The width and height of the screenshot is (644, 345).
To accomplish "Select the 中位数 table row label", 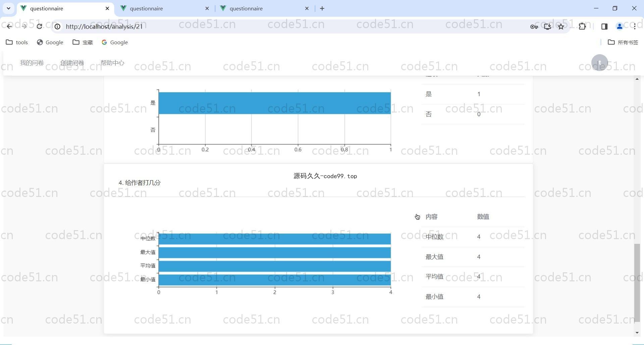I will click(x=434, y=237).
